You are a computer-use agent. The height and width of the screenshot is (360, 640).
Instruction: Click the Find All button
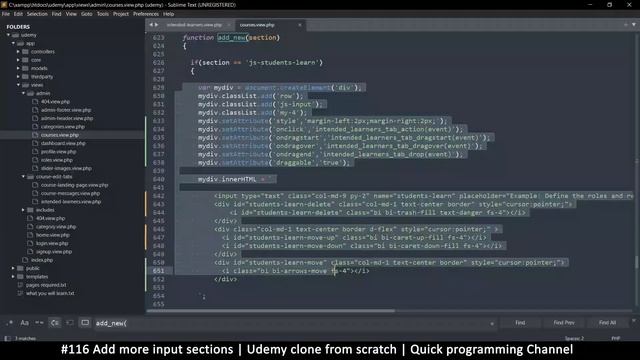607,323
